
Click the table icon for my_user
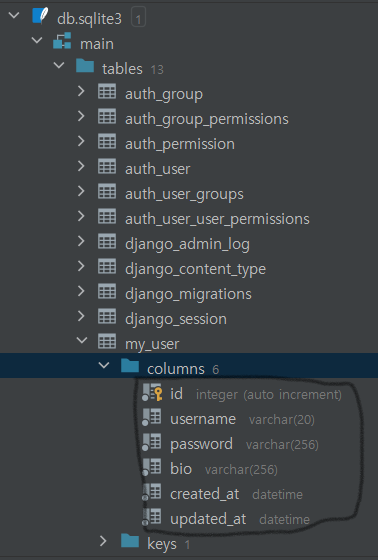[107, 341]
